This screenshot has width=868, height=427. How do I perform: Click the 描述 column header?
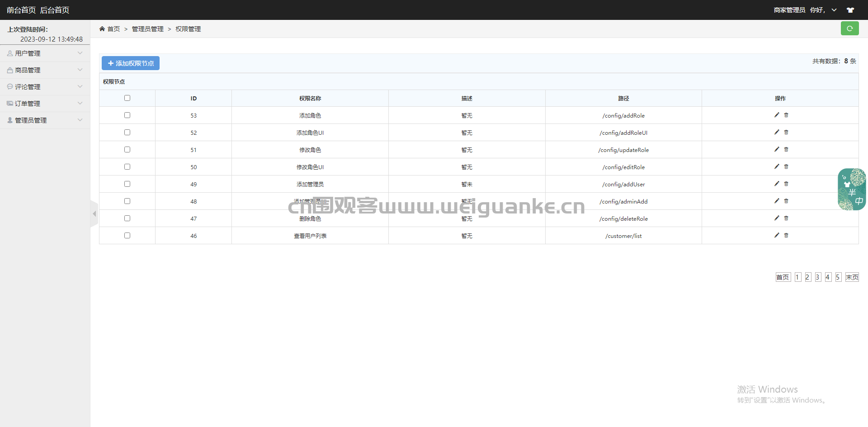coord(467,99)
